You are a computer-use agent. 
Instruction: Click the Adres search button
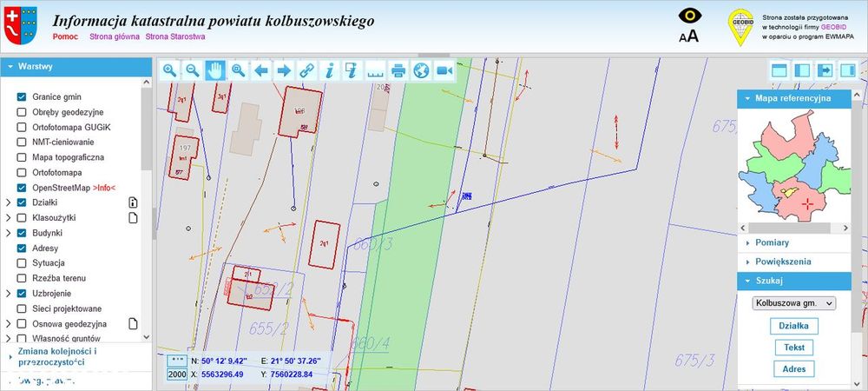point(794,369)
